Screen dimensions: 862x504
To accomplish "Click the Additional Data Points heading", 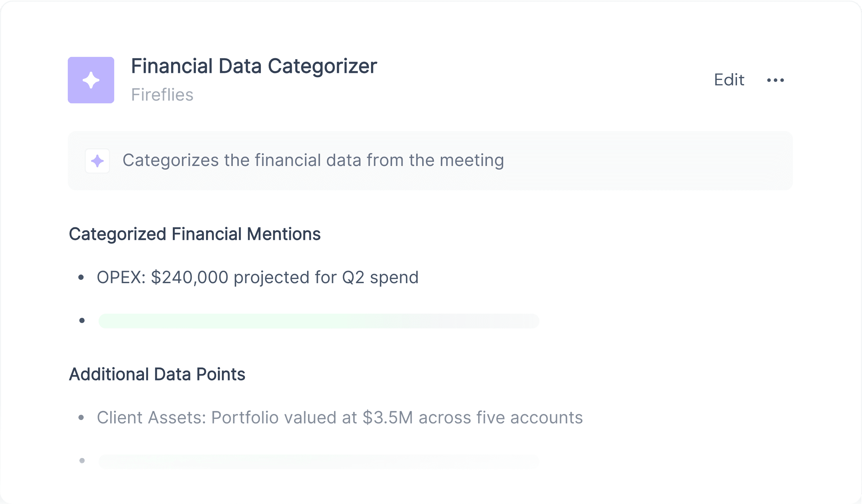I will 157,374.
